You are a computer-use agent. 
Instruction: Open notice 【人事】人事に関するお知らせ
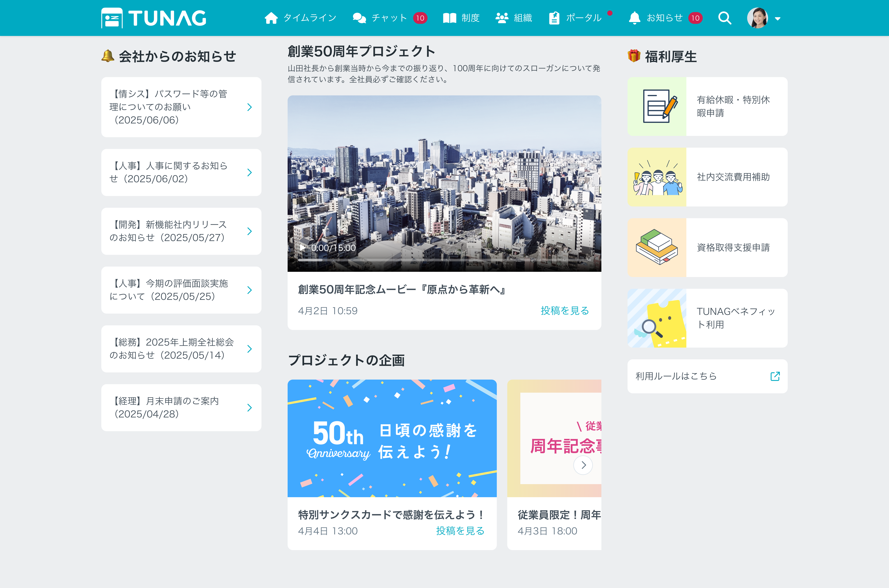(181, 172)
